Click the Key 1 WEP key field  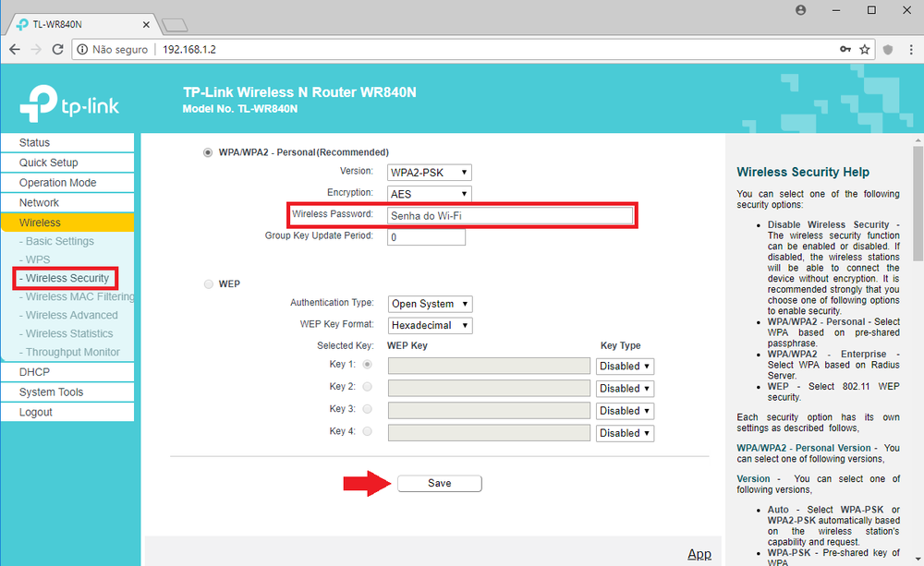489,366
